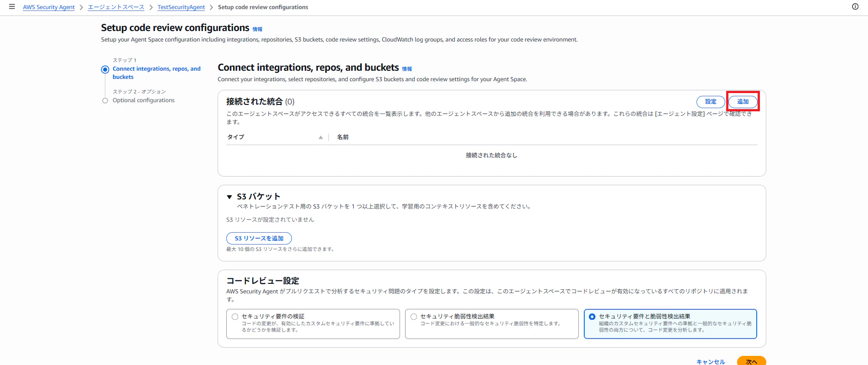Click the キャンセル button
Viewport: 868px width, 365px height.
click(x=711, y=362)
